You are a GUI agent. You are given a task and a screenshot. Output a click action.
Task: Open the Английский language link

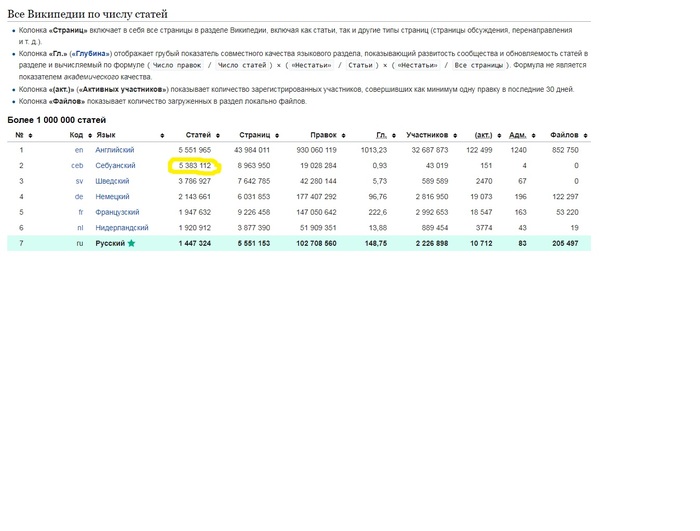[x=114, y=150]
